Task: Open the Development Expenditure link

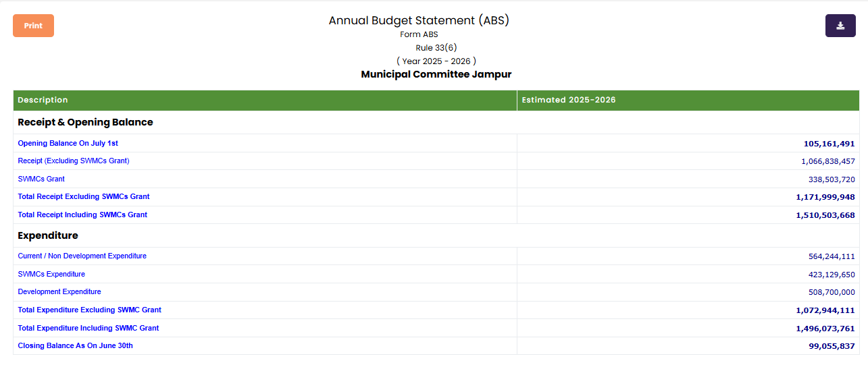Action: pyautogui.click(x=59, y=291)
